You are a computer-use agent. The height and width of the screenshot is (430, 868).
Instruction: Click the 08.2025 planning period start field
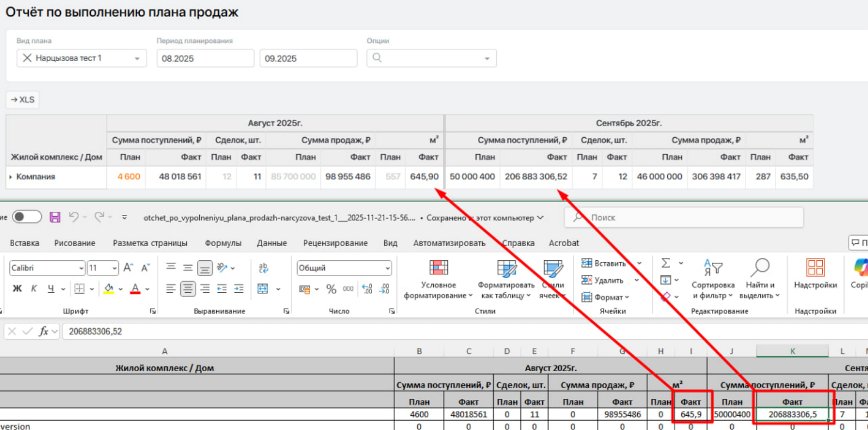tap(205, 58)
